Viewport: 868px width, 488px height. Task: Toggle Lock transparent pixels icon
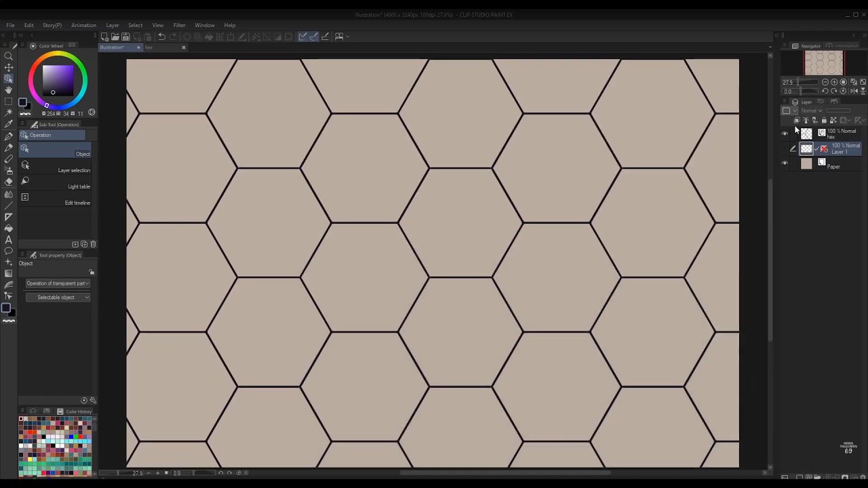[x=833, y=121]
